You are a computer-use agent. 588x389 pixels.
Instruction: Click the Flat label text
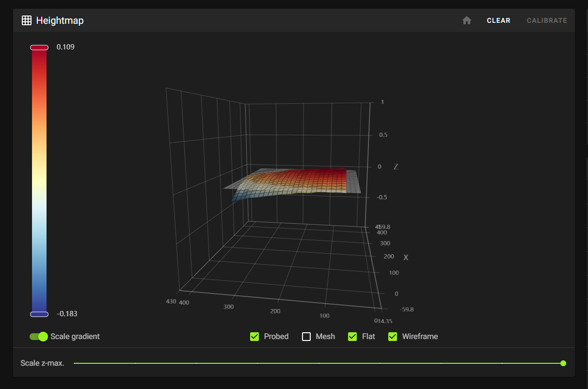(368, 337)
